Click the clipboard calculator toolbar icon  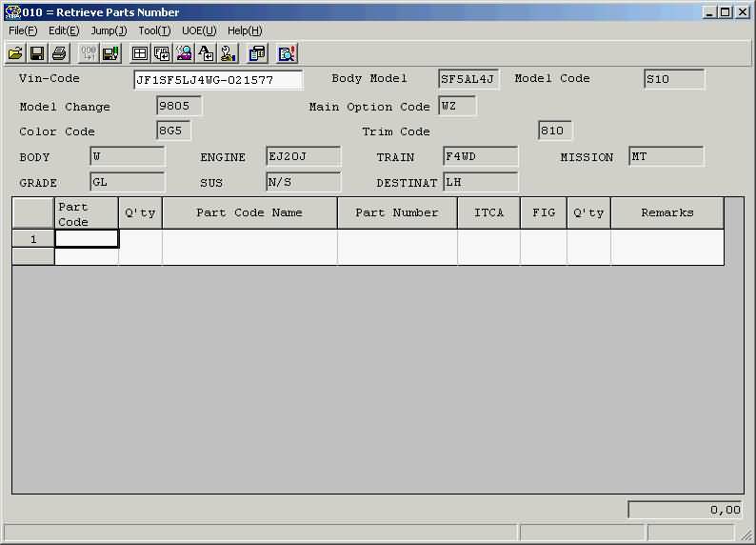(x=257, y=53)
